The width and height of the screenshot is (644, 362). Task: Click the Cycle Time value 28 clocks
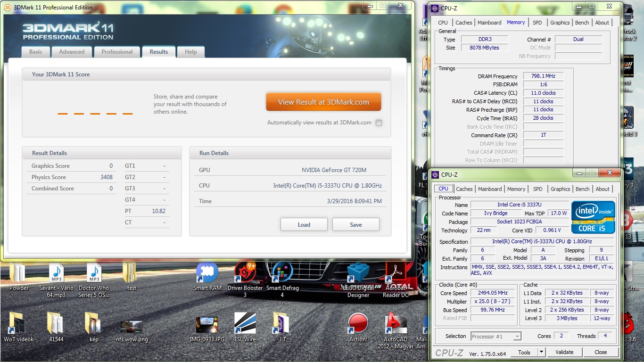(543, 118)
